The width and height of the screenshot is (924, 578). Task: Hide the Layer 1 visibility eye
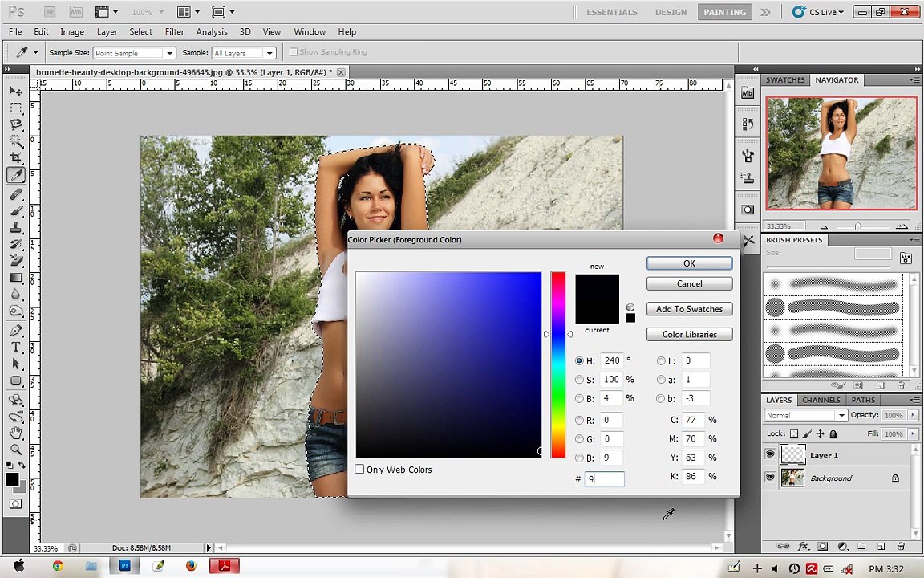770,455
